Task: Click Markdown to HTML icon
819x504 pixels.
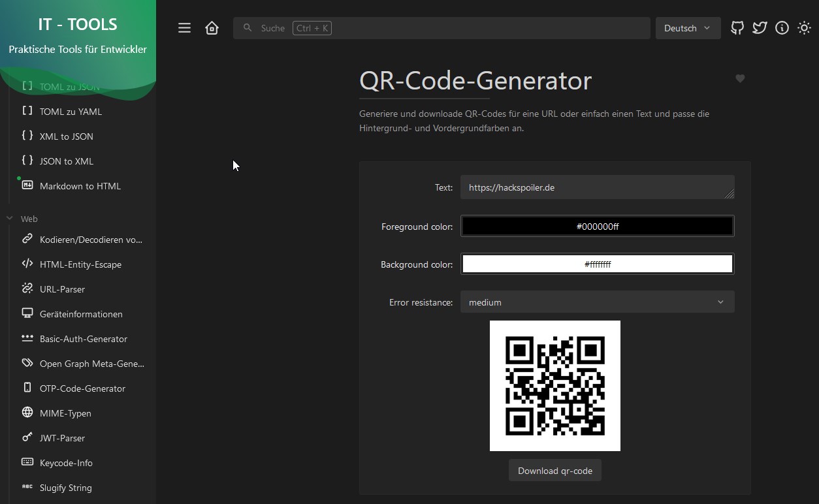Action: point(27,185)
